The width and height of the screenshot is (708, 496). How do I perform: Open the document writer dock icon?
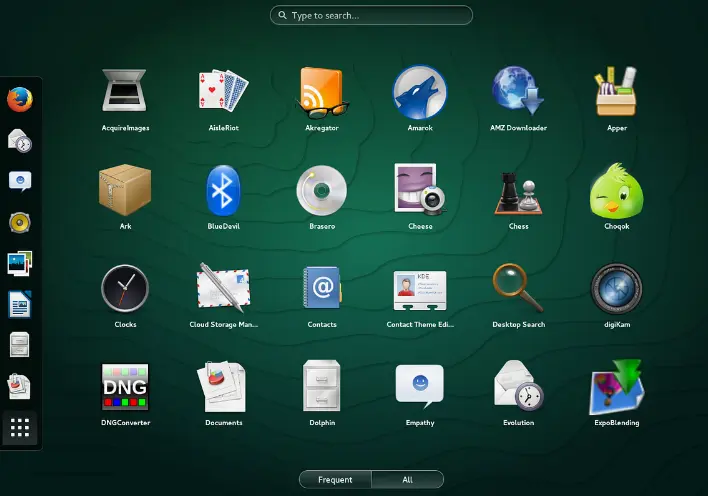click(x=20, y=305)
